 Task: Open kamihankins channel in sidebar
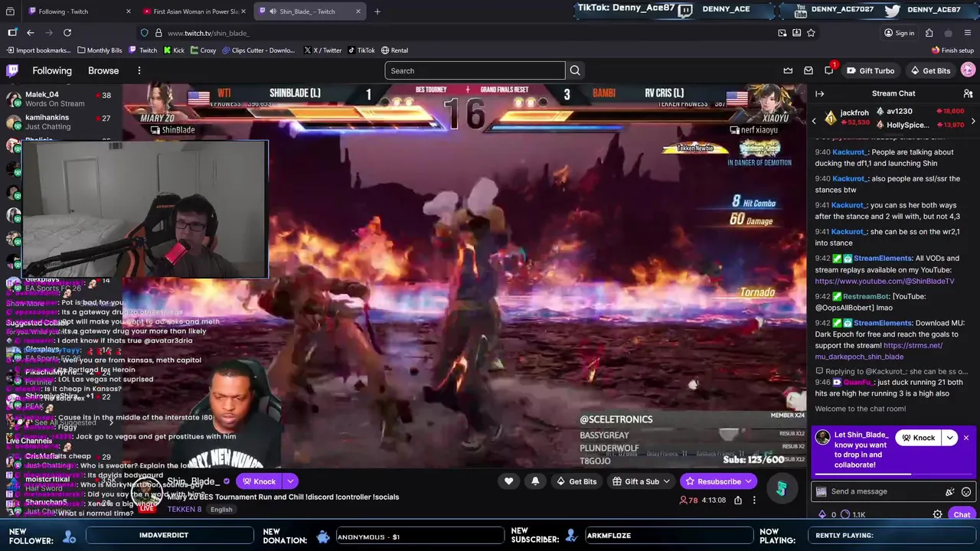click(58, 122)
